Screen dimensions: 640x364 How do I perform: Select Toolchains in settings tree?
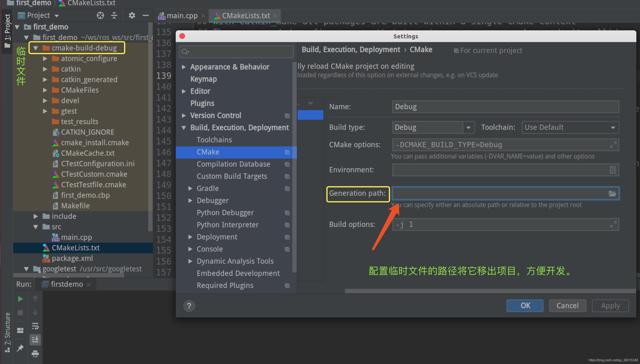[x=214, y=140]
